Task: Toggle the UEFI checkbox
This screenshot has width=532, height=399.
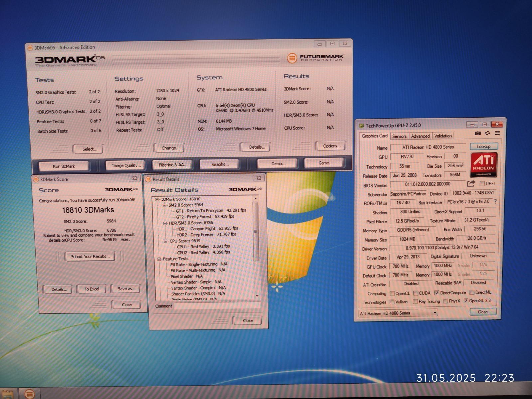Action: click(482, 184)
